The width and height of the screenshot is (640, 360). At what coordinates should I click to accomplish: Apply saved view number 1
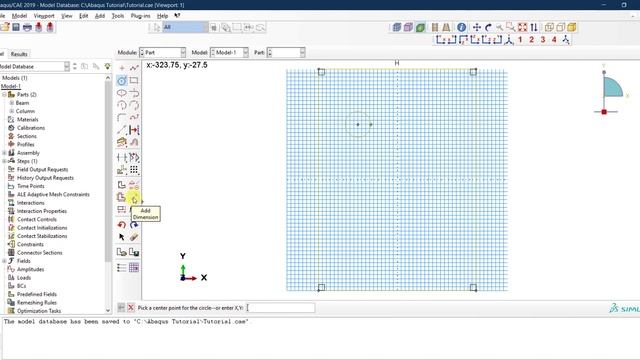520,40
